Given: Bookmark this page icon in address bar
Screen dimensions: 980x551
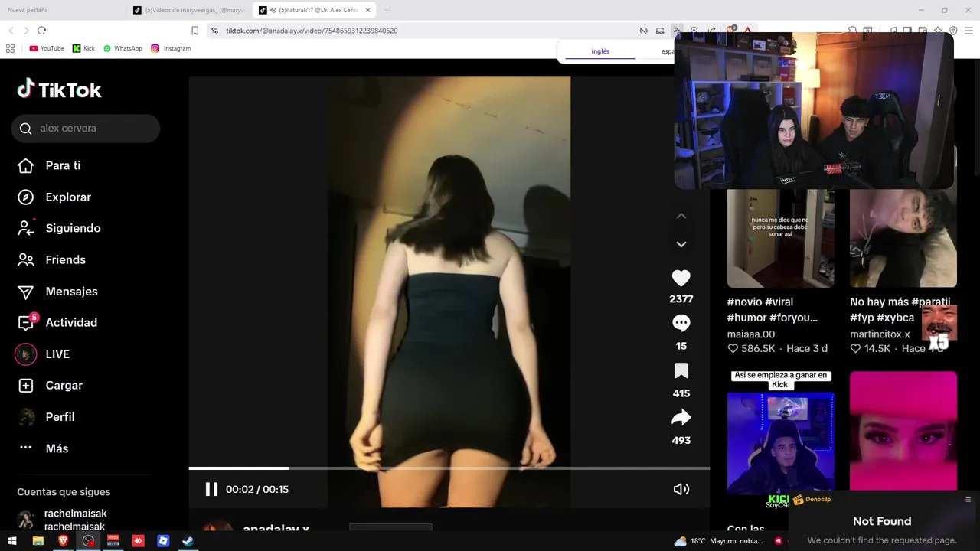Looking at the screenshot, I should point(194,31).
